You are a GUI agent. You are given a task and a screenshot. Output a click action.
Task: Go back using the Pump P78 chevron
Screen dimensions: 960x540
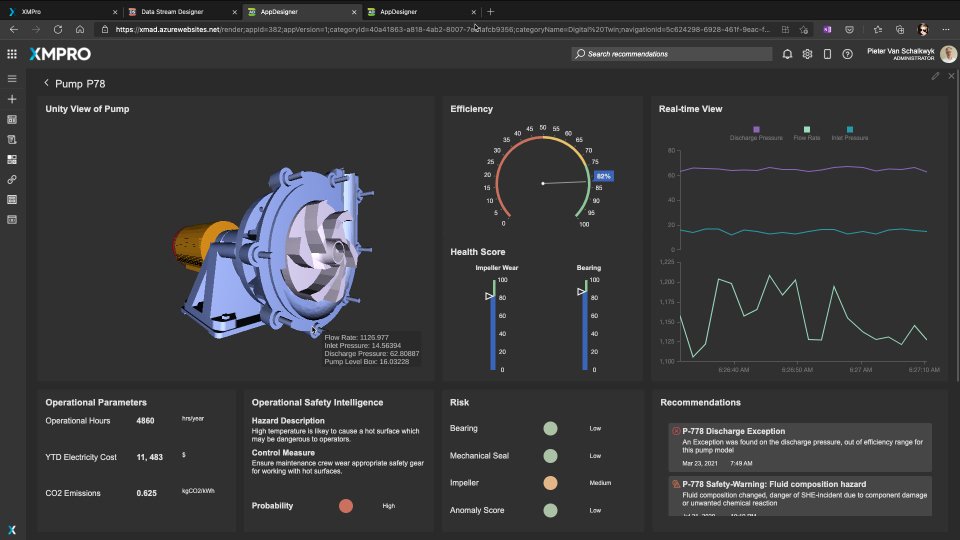click(x=46, y=84)
